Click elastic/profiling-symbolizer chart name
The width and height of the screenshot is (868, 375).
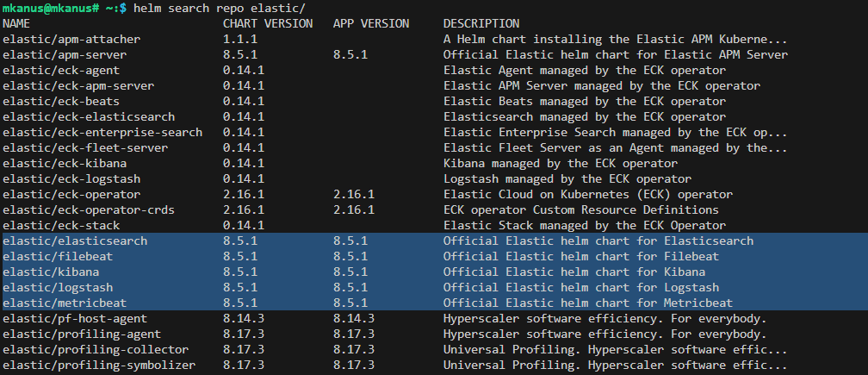click(99, 365)
